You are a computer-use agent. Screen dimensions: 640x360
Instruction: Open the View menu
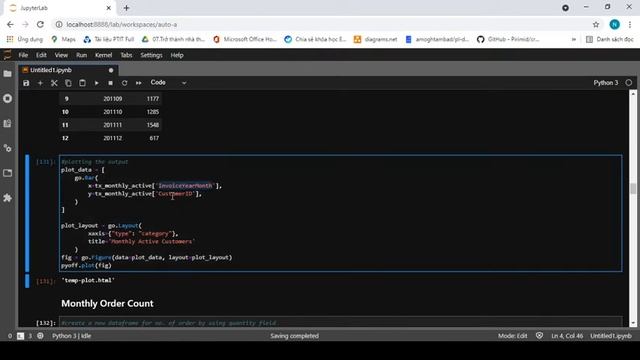pos(61,55)
